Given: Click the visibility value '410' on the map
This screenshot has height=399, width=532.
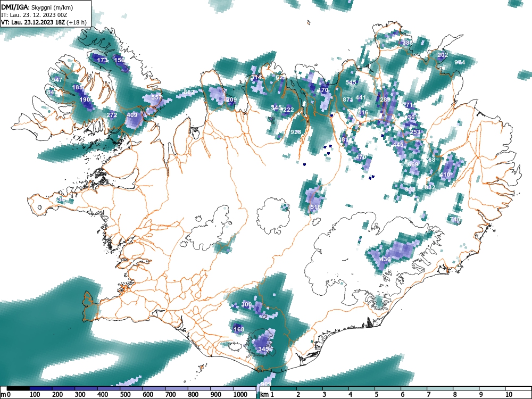Looking at the screenshot, I should (x=445, y=174).
